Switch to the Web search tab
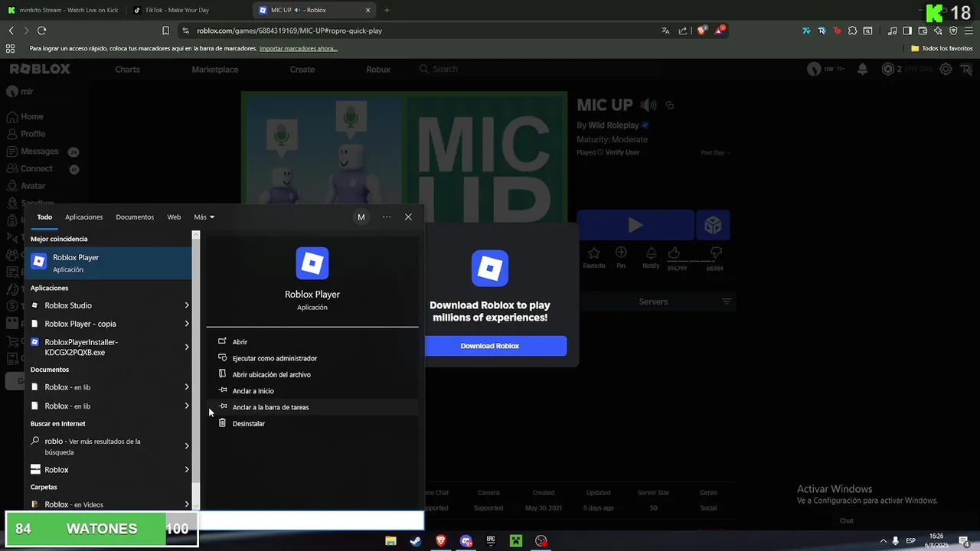 [x=174, y=217]
